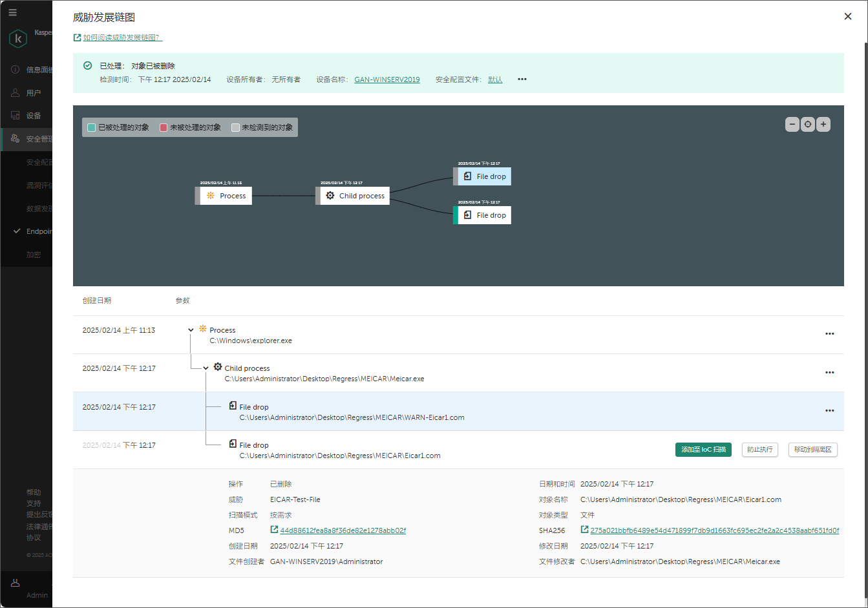Toggle the 未检测到的对象 legend checkbox
The image size is (868, 608).
(x=235, y=128)
